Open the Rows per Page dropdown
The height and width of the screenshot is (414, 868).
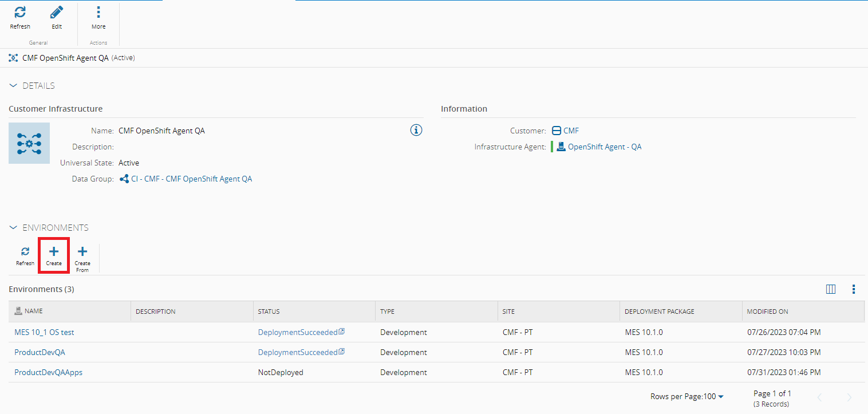click(x=687, y=397)
